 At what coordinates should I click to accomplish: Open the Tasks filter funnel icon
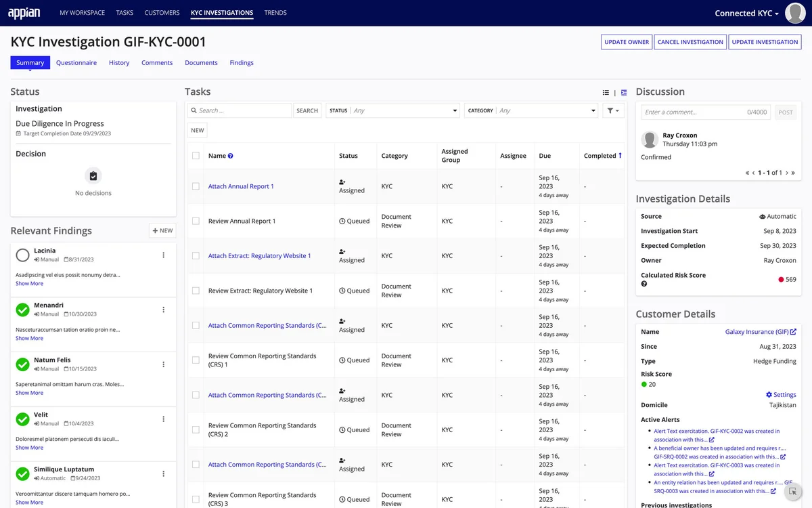(613, 110)
